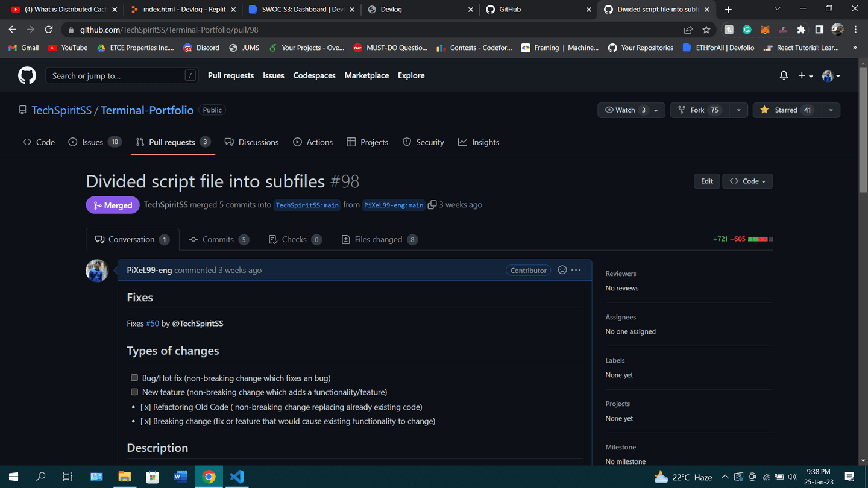Expand the Fork options dropdown arrow
The image size is (868, 488).
738,110
